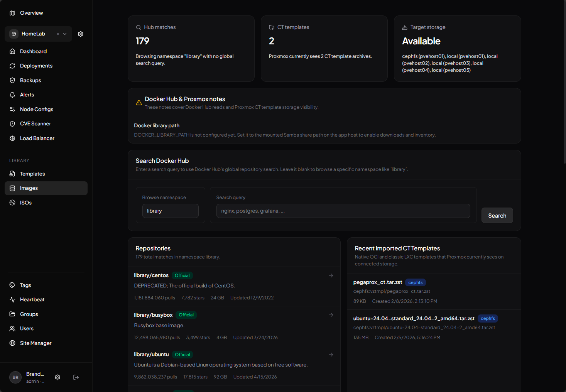566x392 pixels.
Task: Open the library/ubuntu repository link
Action: pos(151,355)
